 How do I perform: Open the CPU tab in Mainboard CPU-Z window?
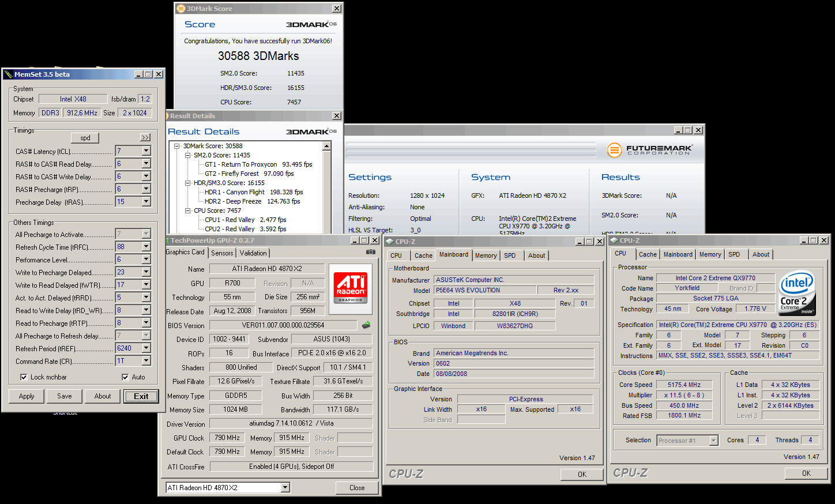(x=396, y=255)
